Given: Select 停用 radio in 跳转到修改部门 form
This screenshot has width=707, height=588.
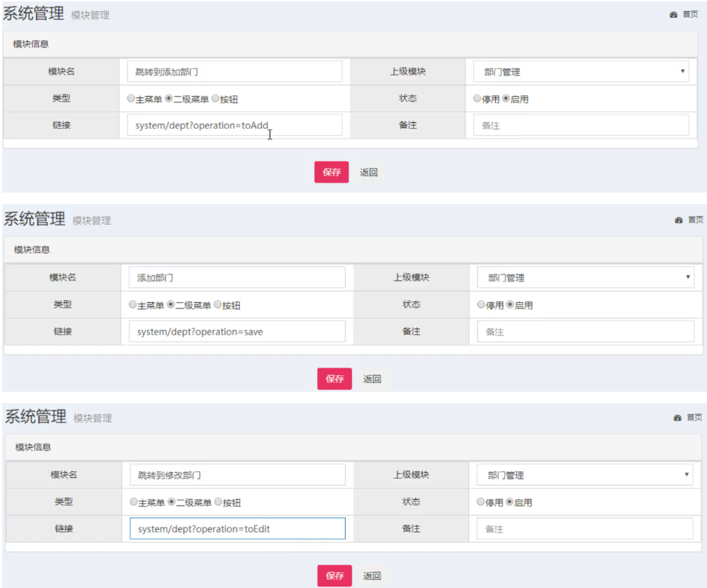Looking at the screenshot, I should pyautogui.click(x=481, y=501).
